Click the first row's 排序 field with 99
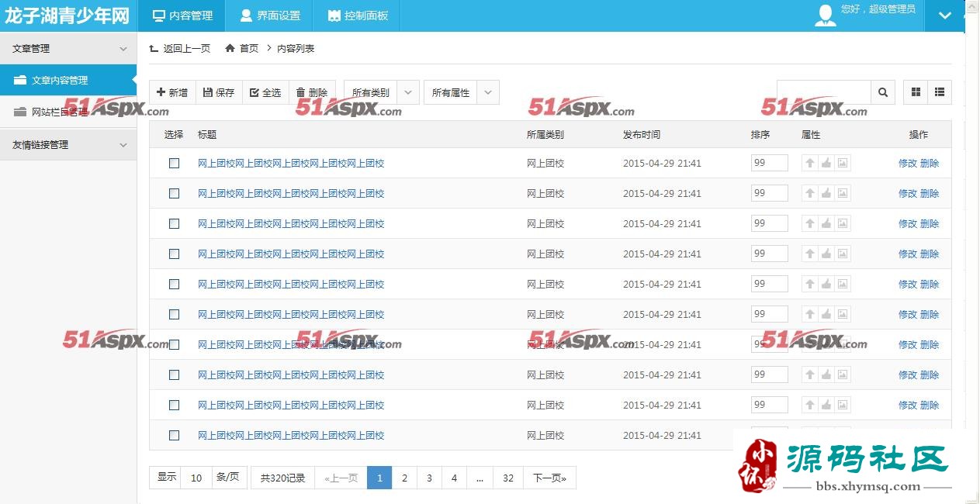 (770, 163)
